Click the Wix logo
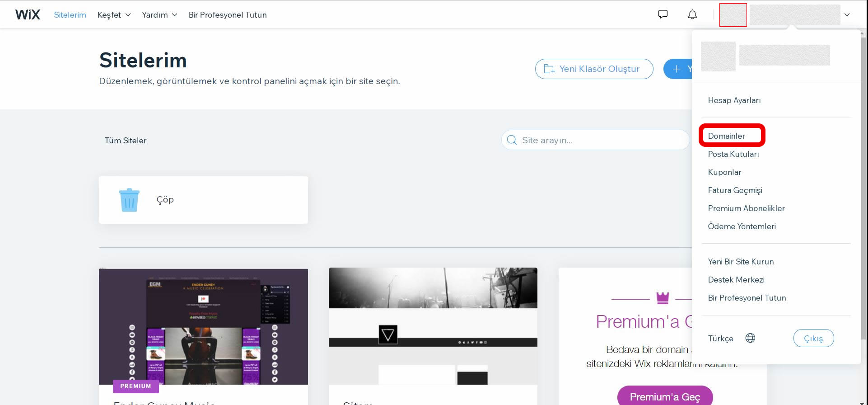868x405 pixels. pyautogui.click(x=28, y=15)
